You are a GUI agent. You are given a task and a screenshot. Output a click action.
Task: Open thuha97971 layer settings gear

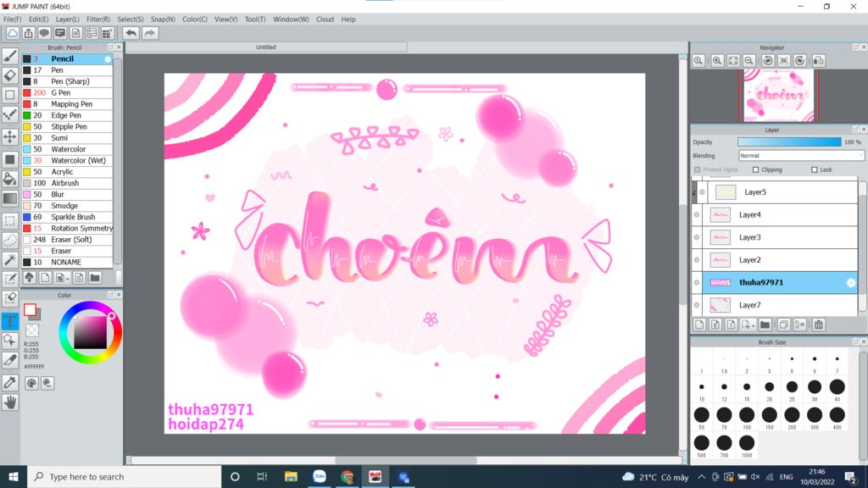click(x=851, y=283)
